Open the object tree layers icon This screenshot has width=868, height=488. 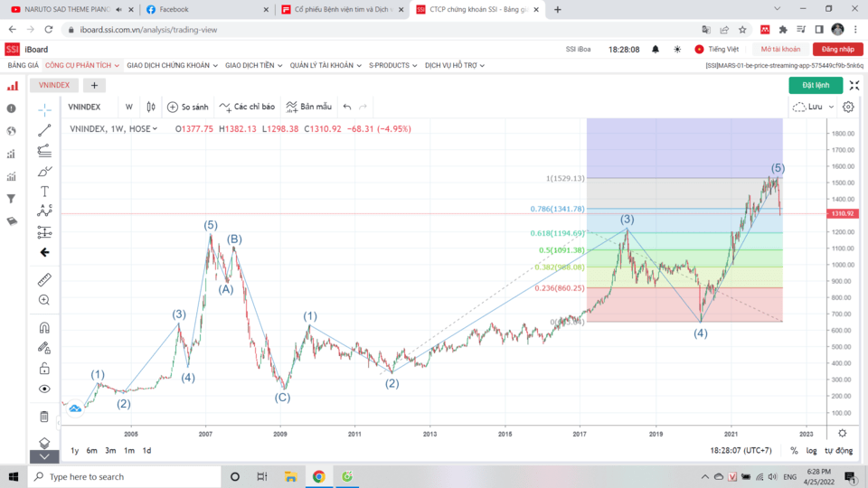(44, 443)
